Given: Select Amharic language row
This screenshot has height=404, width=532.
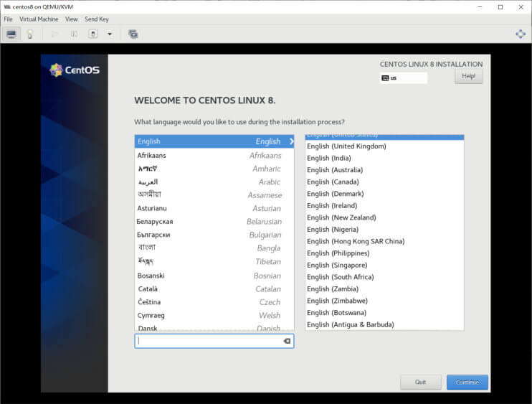Looking at the screenshot, I should click(x=214, y=169).
